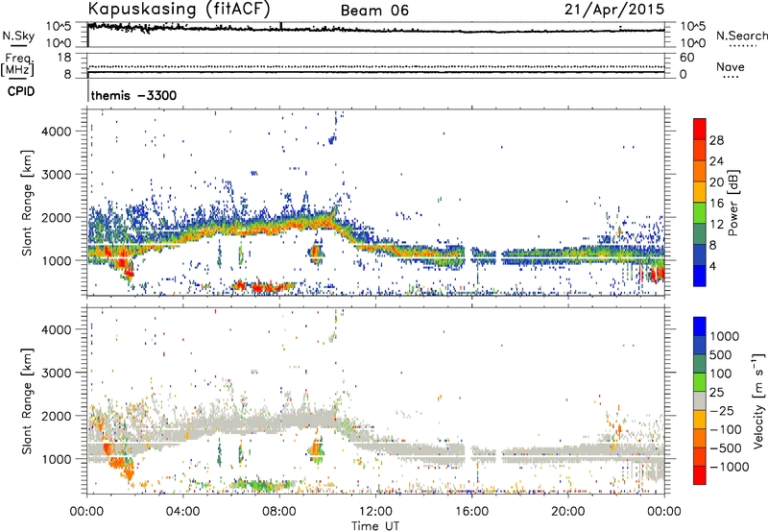Click the 'N.Search' legend label
The image size is (768, 532).
[741, 36]
